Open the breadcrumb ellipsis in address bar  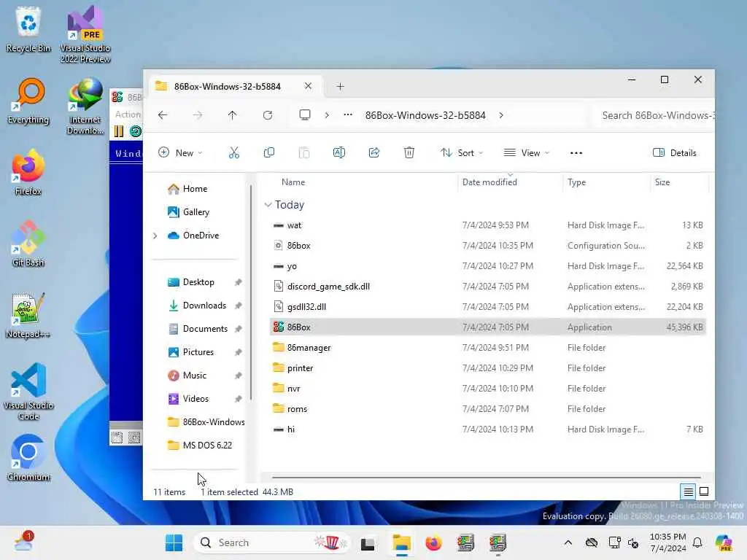[348, 114]
